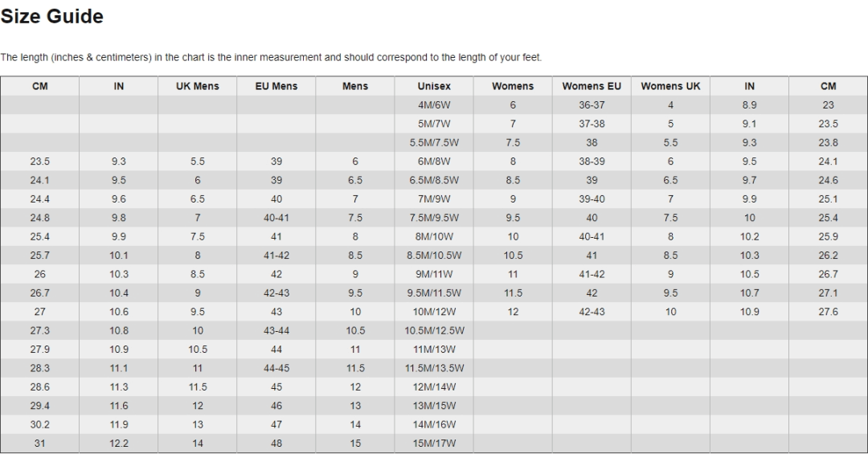Click right-side CM value 23.8
The height and width of the screenshot is (454, 868).
[x=828, y=143]
